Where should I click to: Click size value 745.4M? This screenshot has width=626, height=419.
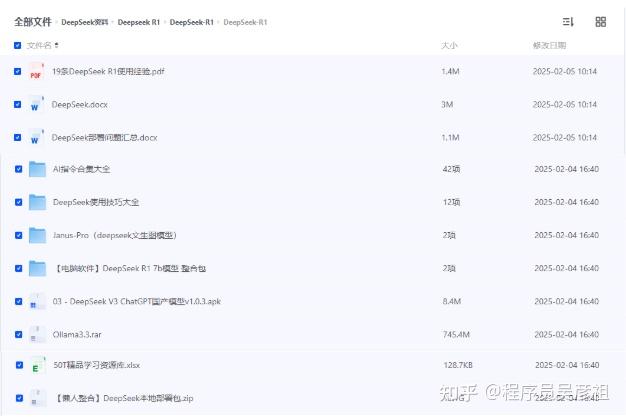click(456, 334)
